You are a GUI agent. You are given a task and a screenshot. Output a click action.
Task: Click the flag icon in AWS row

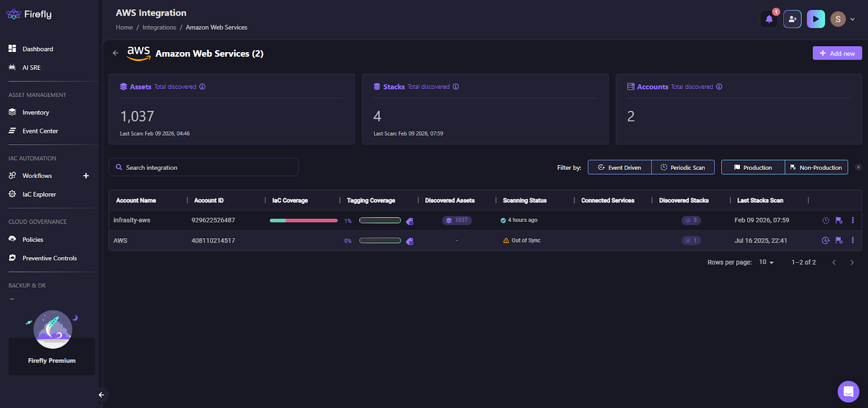(839, 240)
